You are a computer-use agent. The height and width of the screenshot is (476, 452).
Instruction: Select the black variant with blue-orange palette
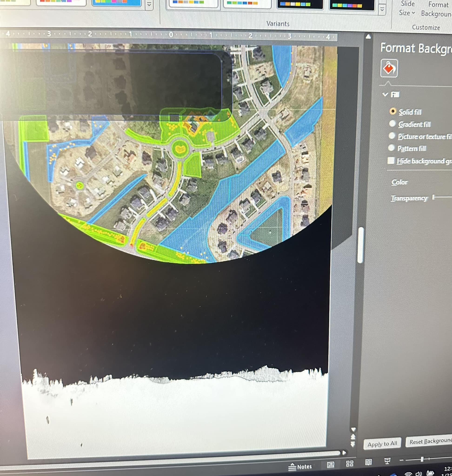(300, 4)
